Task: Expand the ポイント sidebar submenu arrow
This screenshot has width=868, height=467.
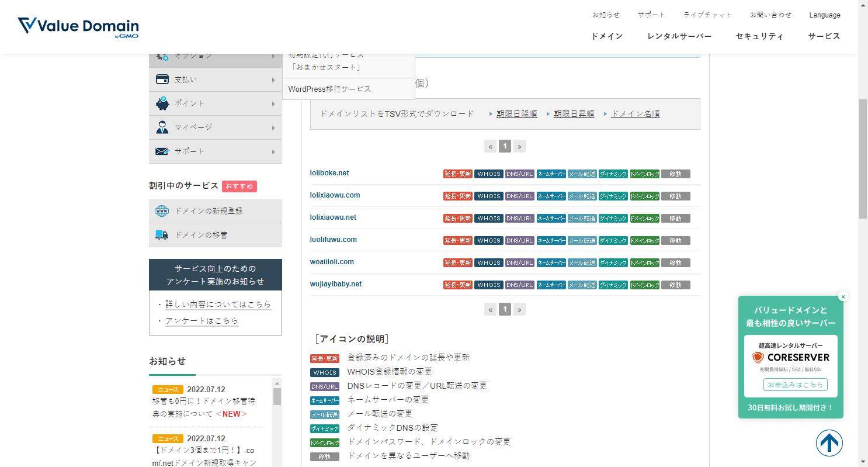Action: coord(273,104)
